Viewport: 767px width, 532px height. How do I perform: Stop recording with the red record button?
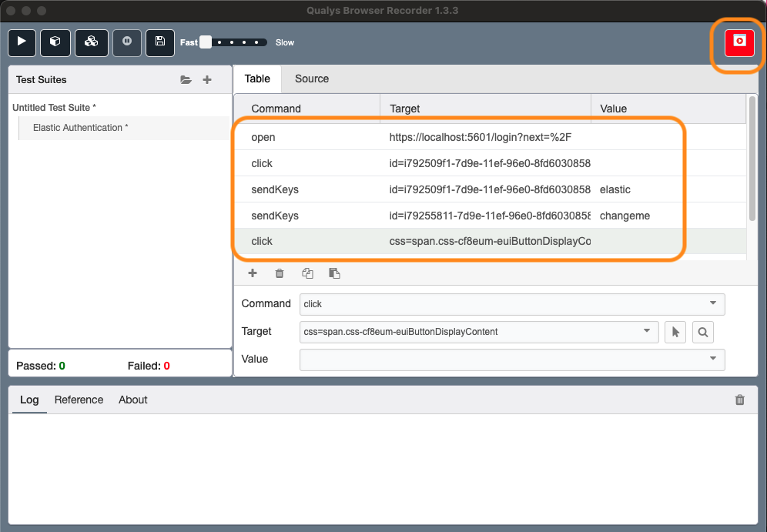point(738,43)
